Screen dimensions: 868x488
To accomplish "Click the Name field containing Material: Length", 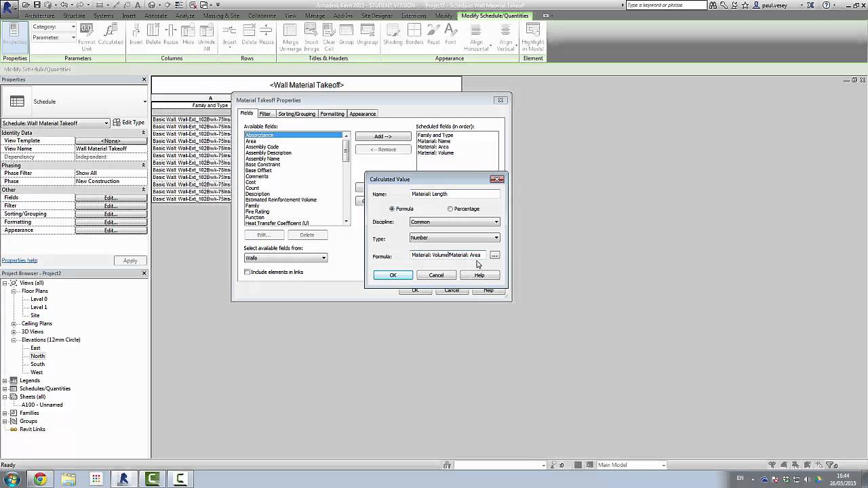I will click(454, 194).
